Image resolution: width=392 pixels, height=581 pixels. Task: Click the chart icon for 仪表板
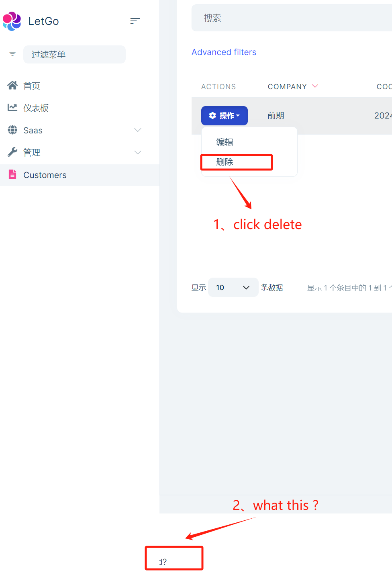(x=12, y=107)
